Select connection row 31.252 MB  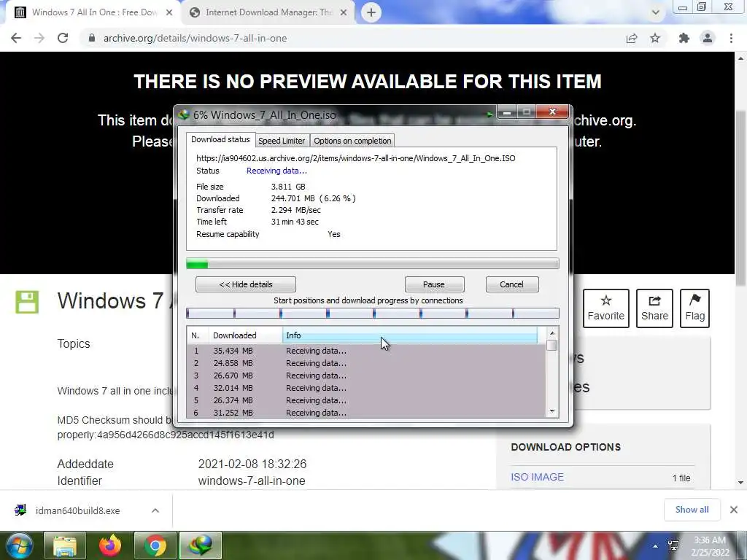(366, 413)
